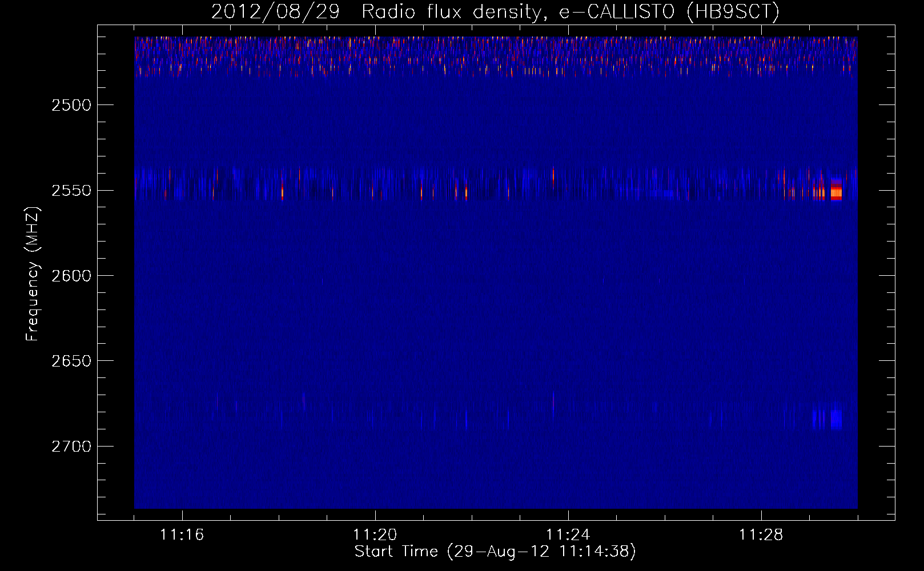Click the 11:16 time tick label
Screen dimensions: 924x571
click(x=182, y=535)
